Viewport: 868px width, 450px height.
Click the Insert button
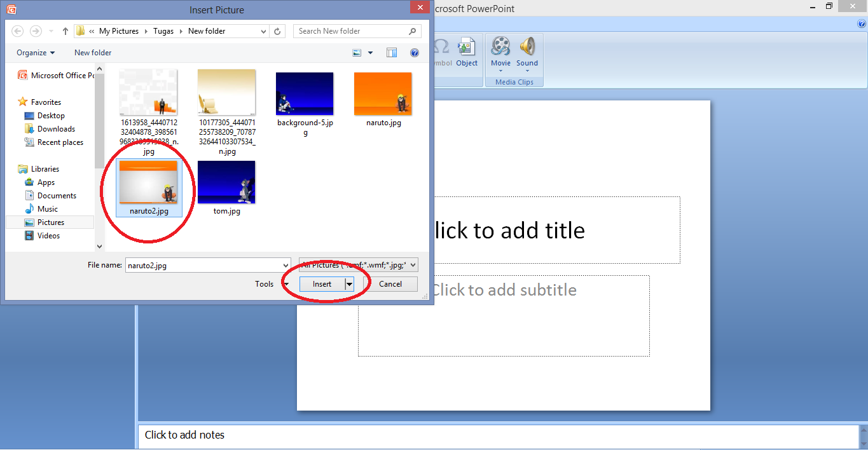coord(323,283)
